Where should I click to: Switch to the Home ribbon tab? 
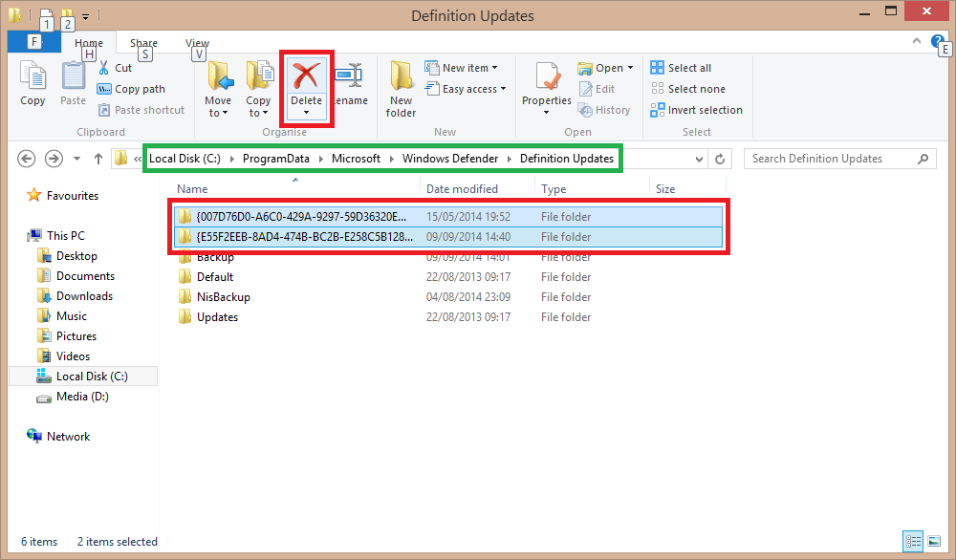click(88, 43)
